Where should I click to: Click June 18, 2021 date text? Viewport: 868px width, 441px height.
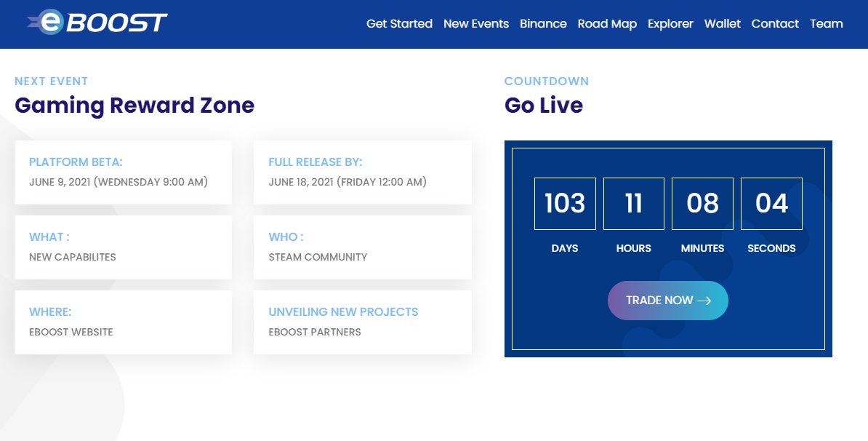[x=347, y=182]
